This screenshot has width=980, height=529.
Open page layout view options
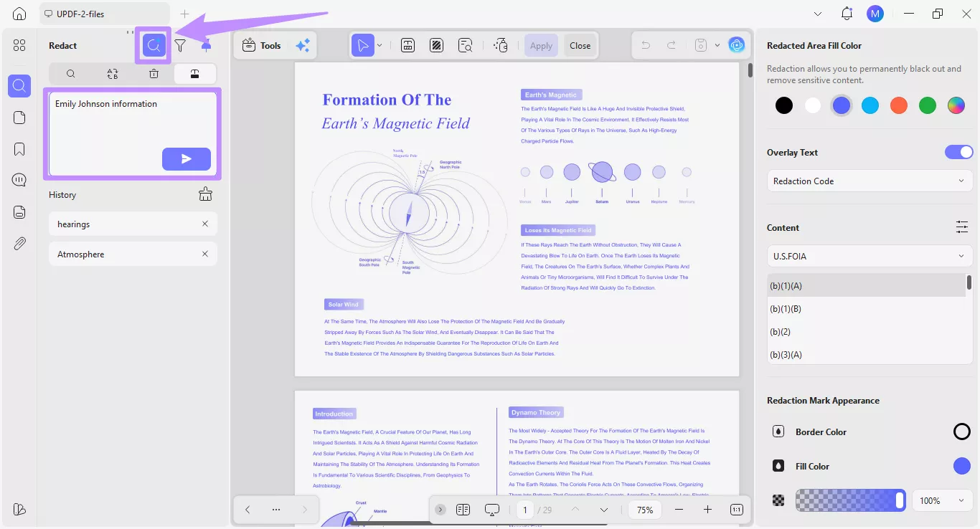pos(463,510)
